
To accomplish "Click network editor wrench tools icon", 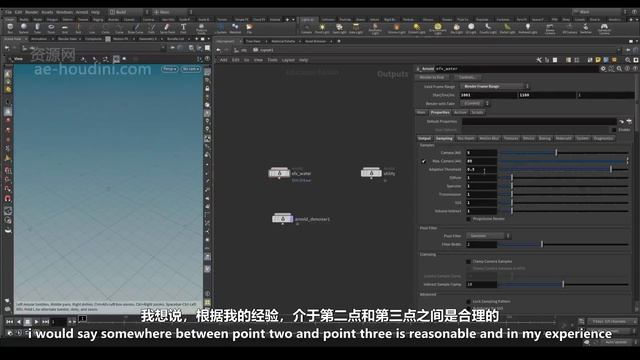I will (x=539, y=60).
